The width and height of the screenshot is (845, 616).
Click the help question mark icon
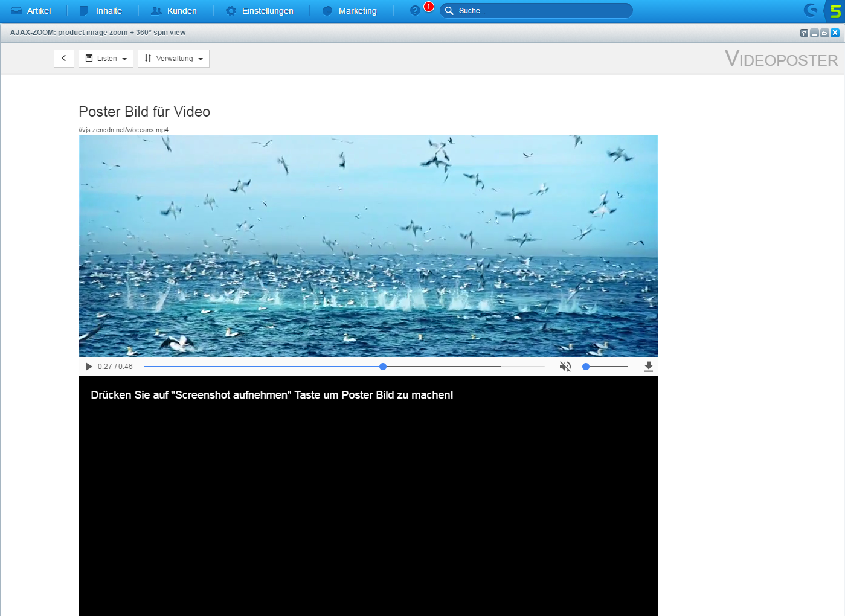415,11
